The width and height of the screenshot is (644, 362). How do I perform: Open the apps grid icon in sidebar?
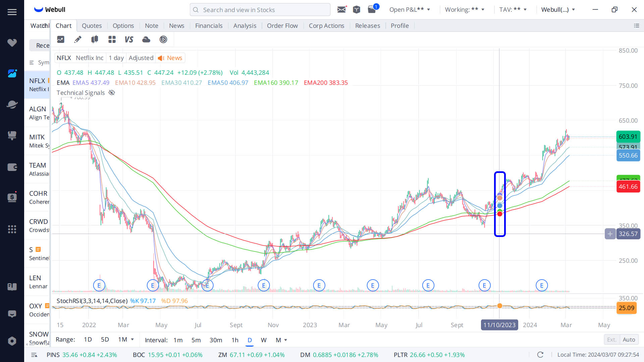pos(12,229)
